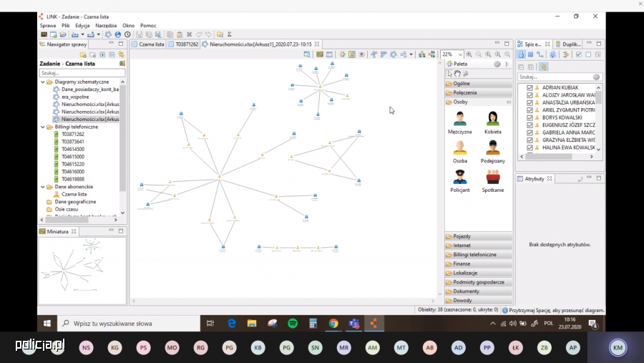
Task: Click the eye visibility icon in diagram toolbar
Action: point(361,54)
